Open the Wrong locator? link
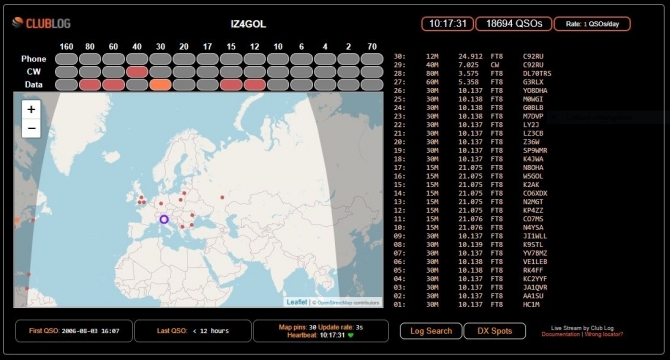This screenshot has height=360, width=670. 604,334
